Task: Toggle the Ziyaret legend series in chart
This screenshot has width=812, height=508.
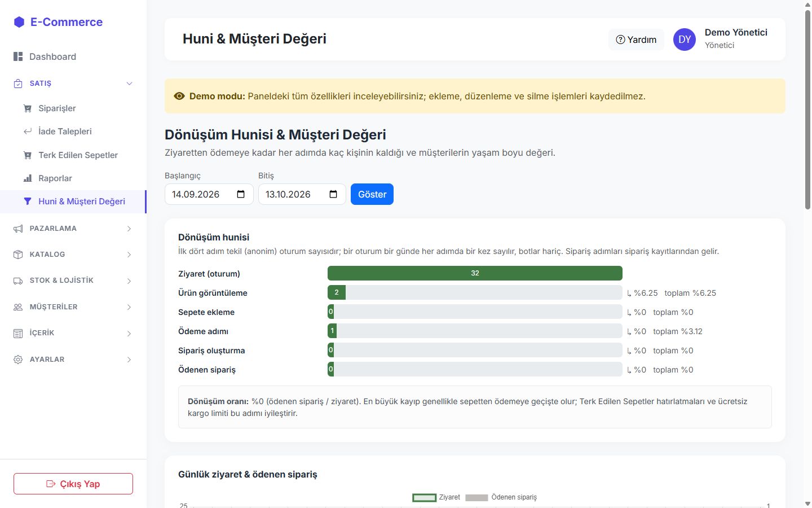Action: [436, 497]
